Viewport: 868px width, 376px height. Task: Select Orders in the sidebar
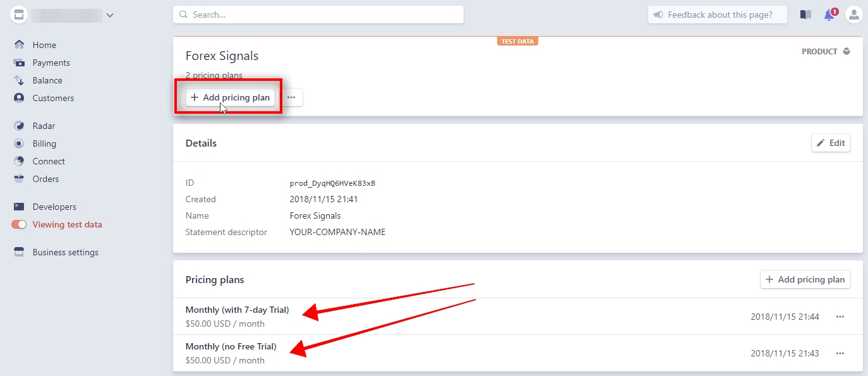click(44, 179)
